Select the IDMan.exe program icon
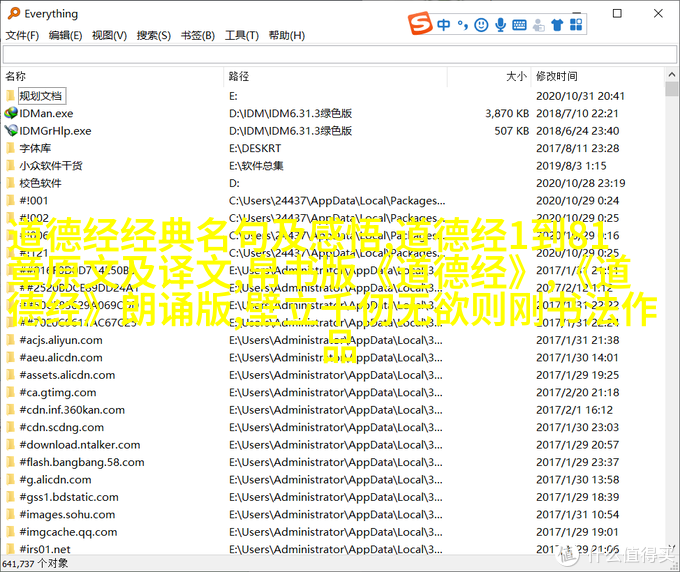The width and height of the screenshot is (680, 572). click(11, 113)
